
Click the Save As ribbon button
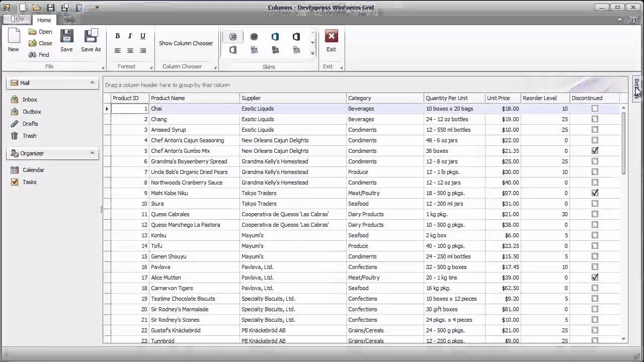(x=91, y=40)
